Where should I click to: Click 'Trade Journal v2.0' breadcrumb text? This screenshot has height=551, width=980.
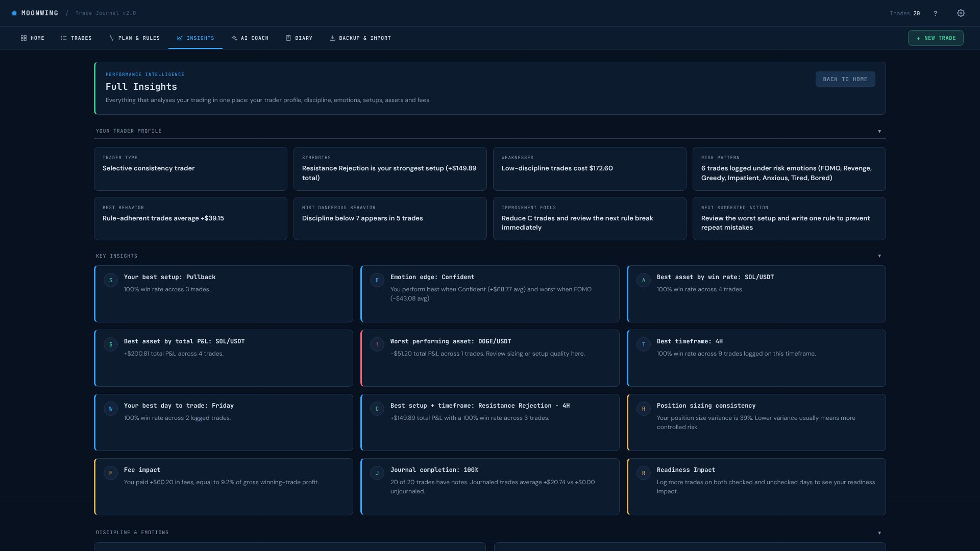click(x=106, y=13)
